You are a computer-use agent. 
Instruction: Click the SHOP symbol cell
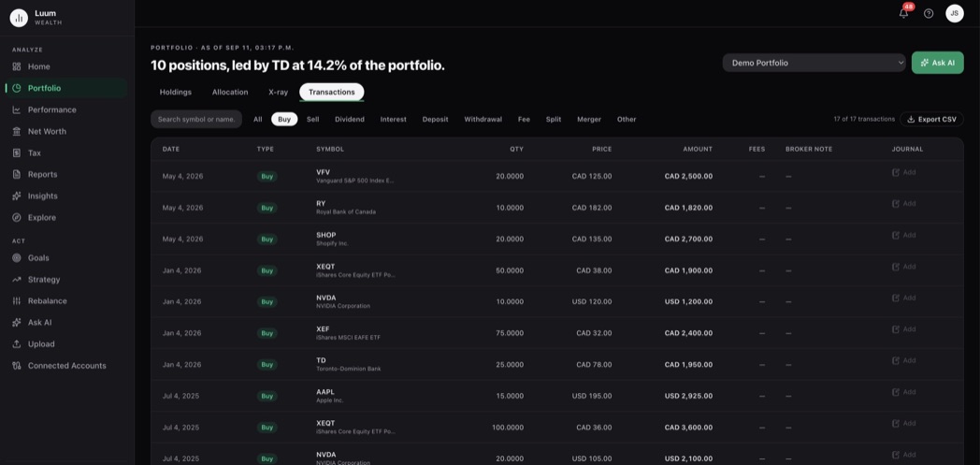(x=325, y=235)
